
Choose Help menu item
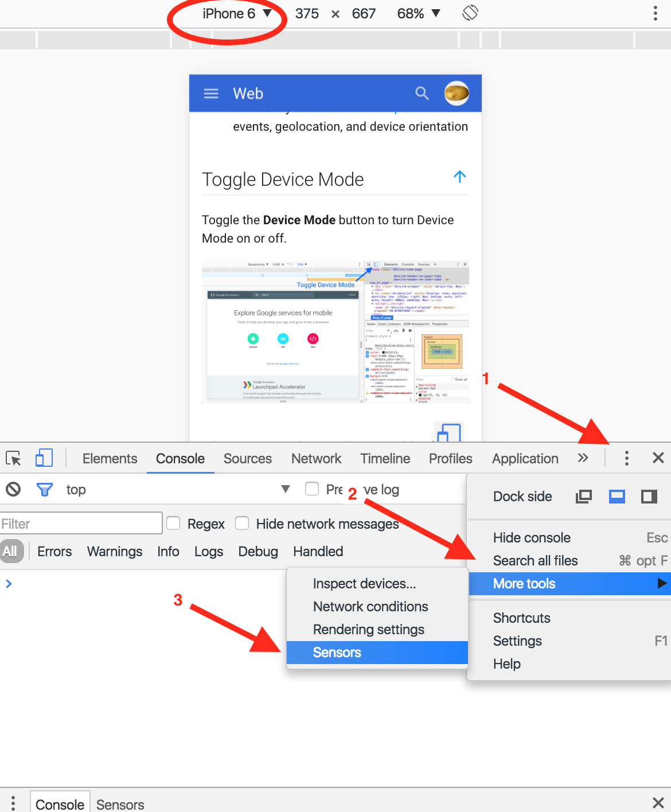tap(569, 664)
